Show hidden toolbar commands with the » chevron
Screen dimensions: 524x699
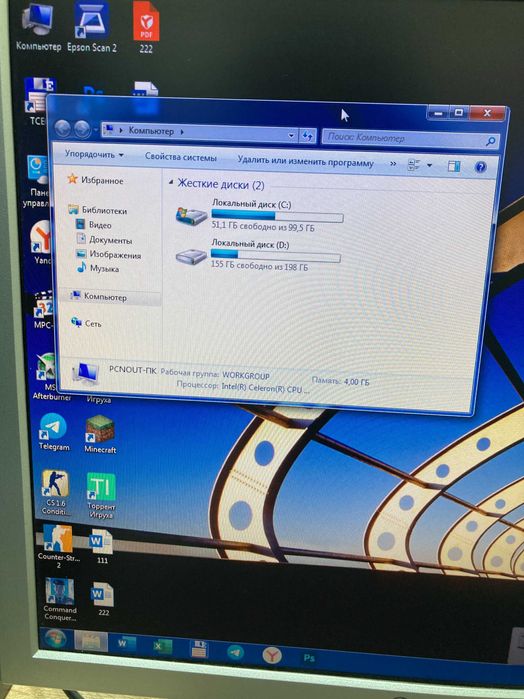393,164
